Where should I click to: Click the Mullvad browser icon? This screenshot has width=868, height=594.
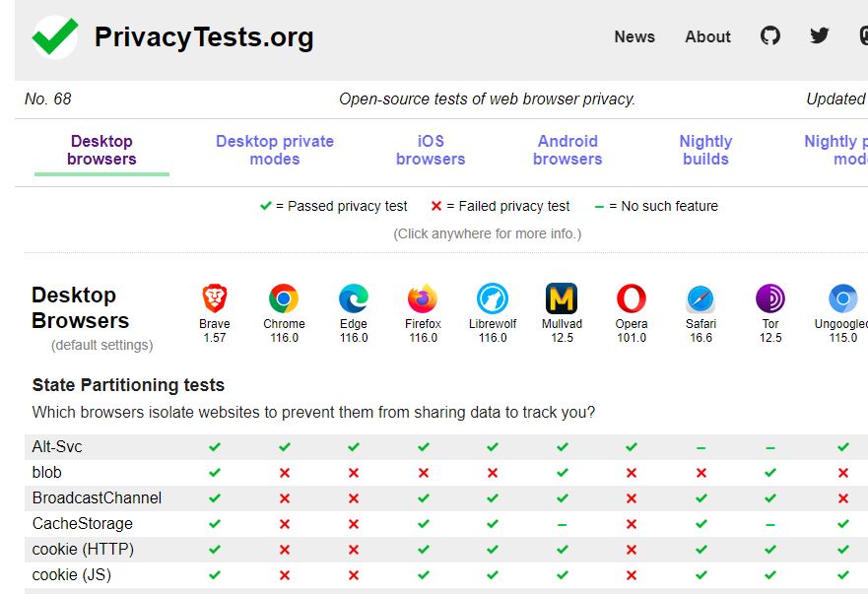click(562, 298)
